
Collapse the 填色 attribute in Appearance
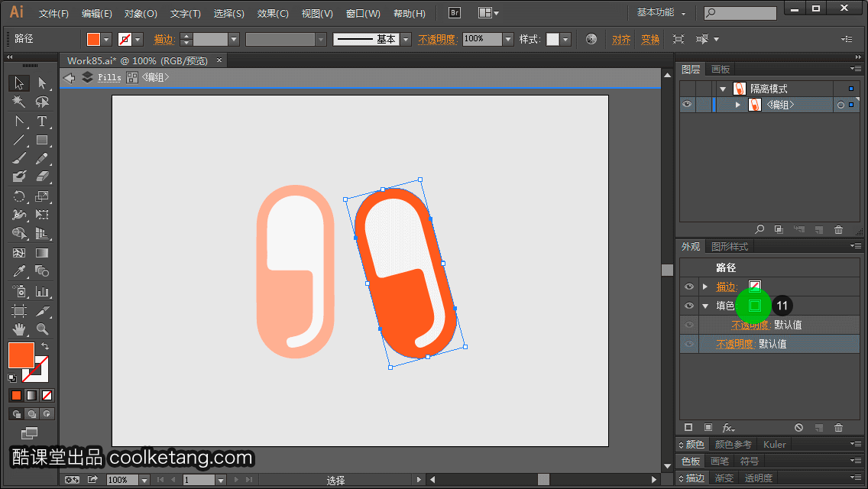[x=705, y=306]
